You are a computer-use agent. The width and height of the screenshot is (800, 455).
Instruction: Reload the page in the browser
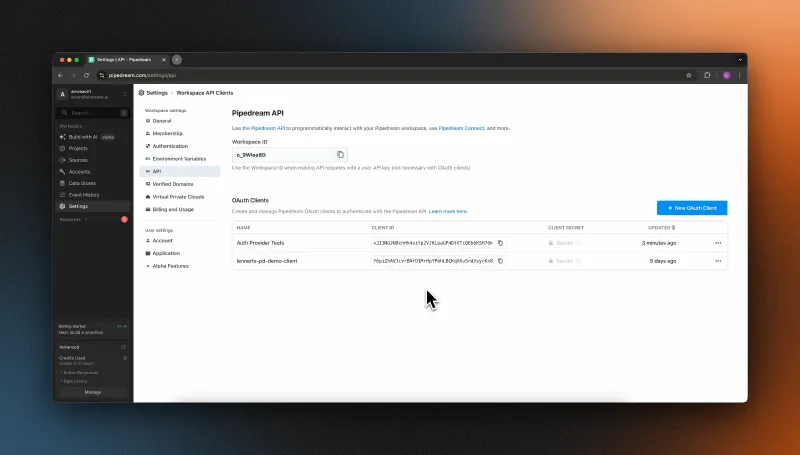click(x=87, y=75)
